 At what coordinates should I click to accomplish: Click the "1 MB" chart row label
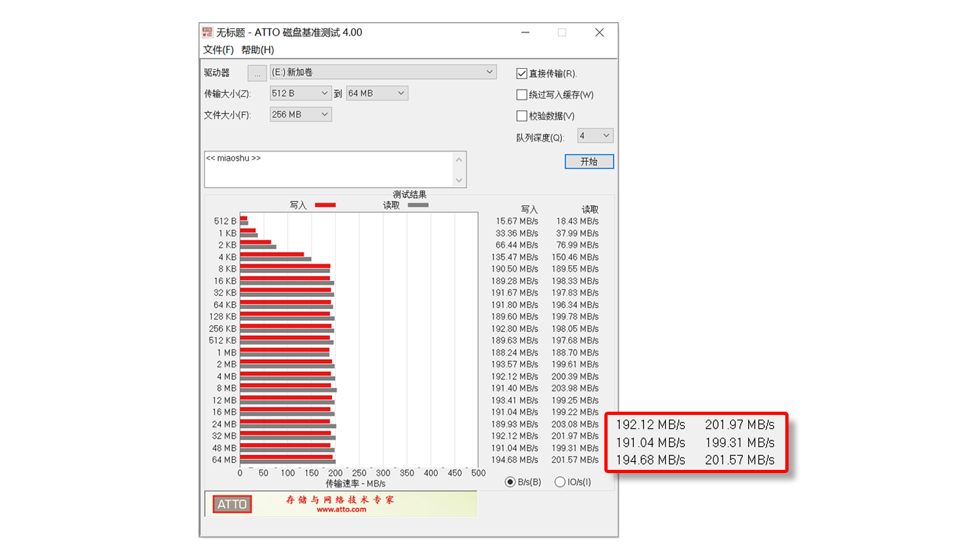[x=227, y=353]
